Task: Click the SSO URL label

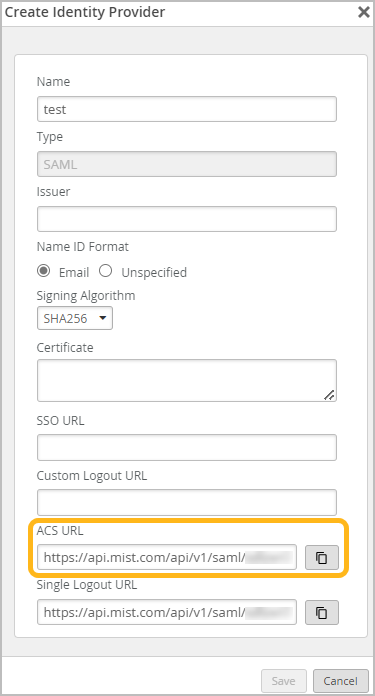Action: click(60, 420)
